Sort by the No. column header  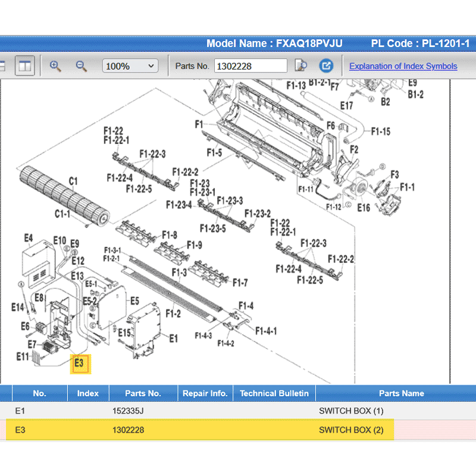39,393
